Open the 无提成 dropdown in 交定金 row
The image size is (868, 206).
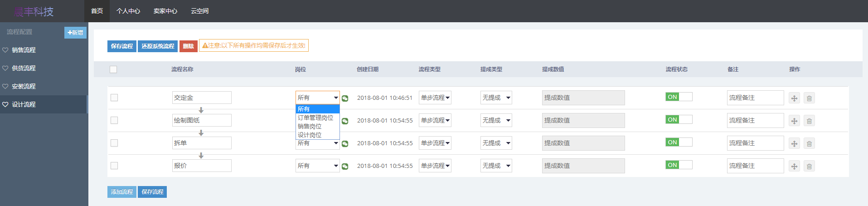coord(496,98)
